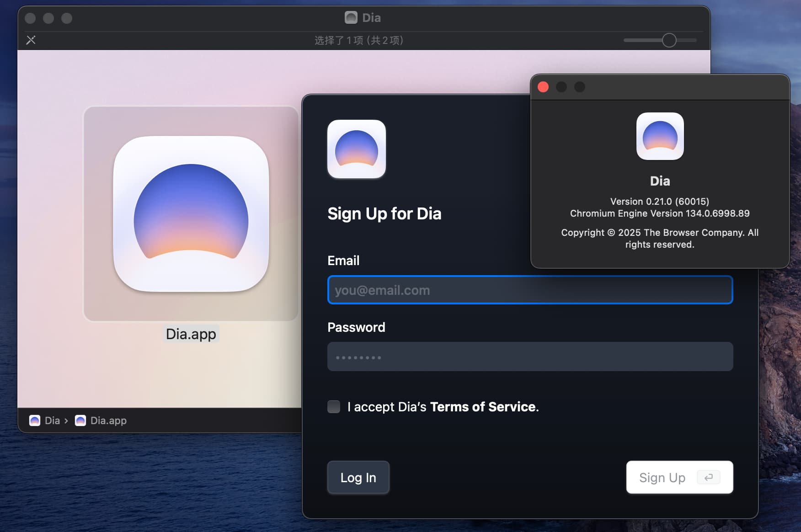Viewport: 801px width, 532px height.
Task: Select the Dia.app file name label
Action: (x=191, y=334)
